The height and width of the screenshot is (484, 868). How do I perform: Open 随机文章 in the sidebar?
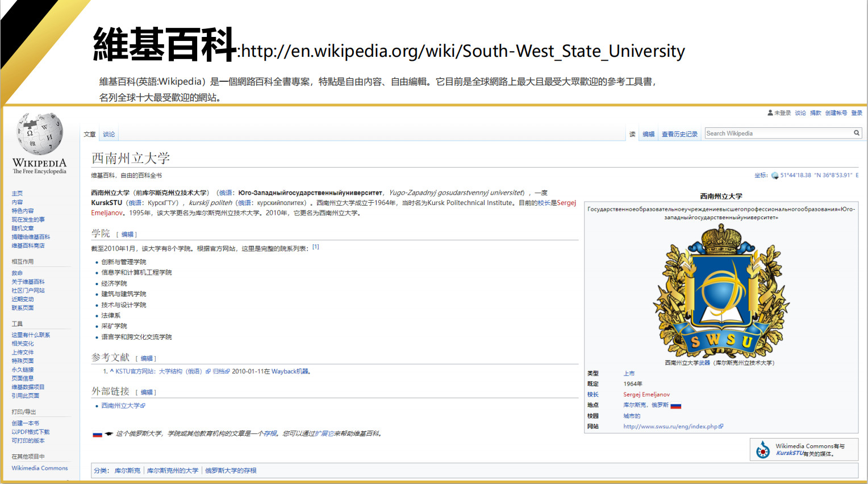click(x=23, y=228)
